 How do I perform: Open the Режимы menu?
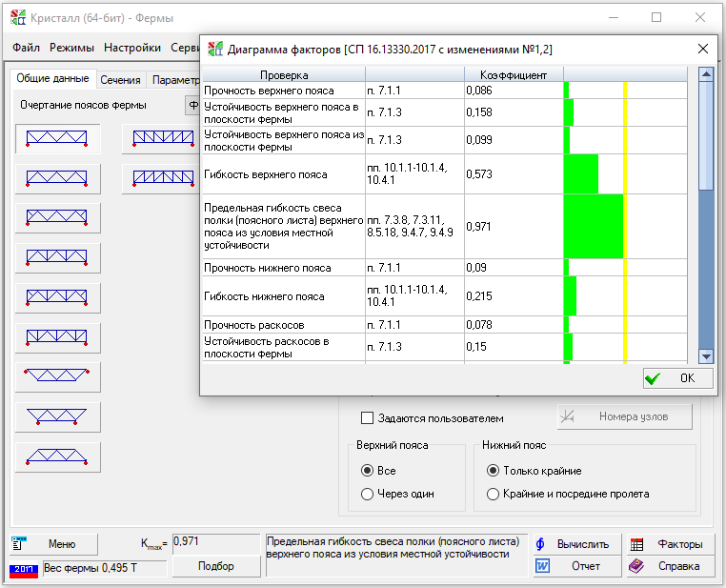[71, 48]
